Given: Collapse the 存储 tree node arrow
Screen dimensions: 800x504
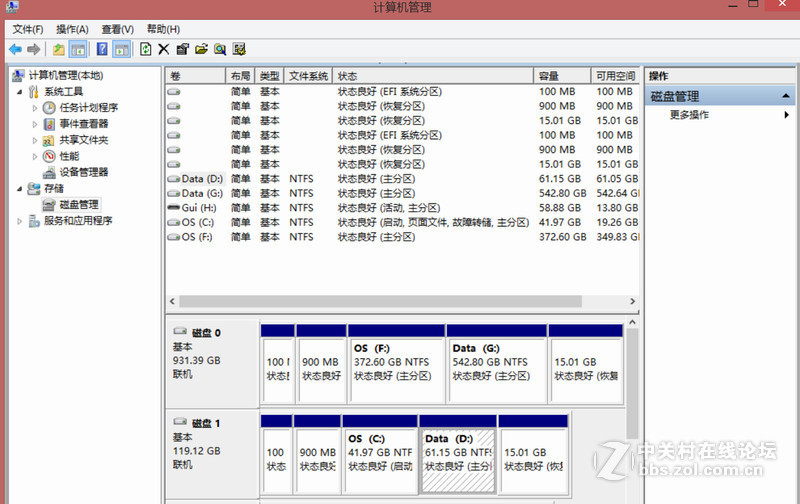Looking at the screenshot, I should (x=19, y=189).
